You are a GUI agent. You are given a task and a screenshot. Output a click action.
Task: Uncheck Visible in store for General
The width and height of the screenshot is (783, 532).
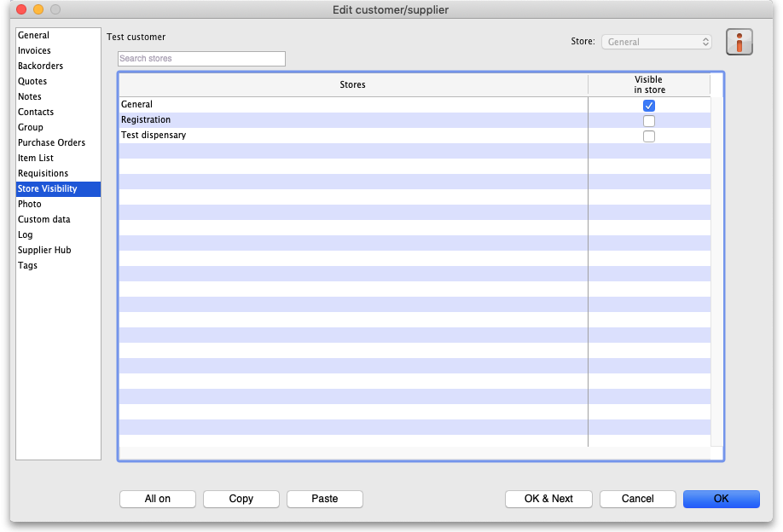tap(649, 106)
